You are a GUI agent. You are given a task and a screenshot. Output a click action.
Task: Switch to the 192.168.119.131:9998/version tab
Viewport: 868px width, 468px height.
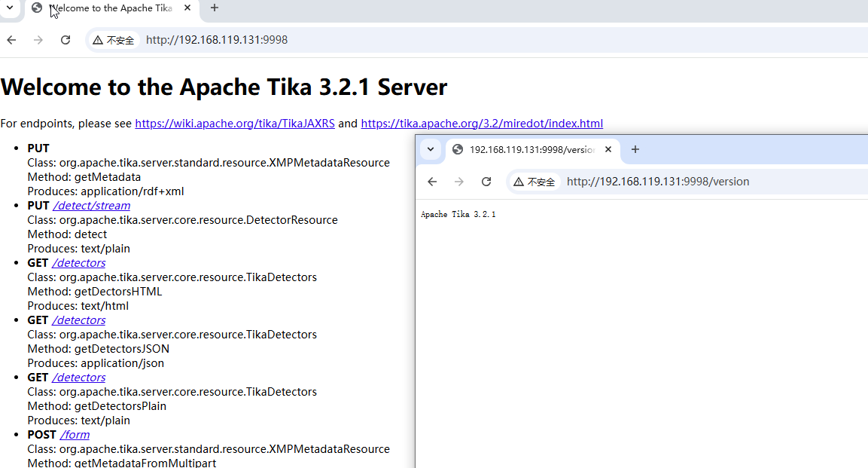click(x=531, y=150)
